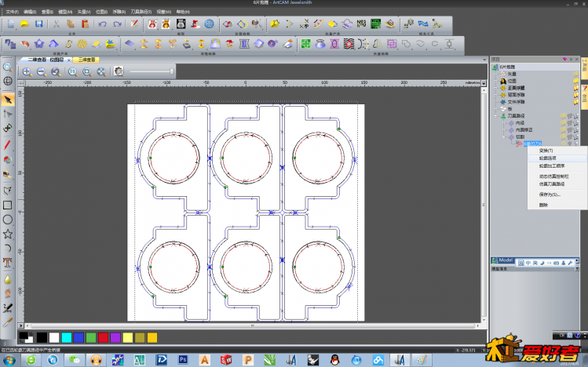Click the gold letter S relief icon
588x367 pixels.
tap(68, 44)
